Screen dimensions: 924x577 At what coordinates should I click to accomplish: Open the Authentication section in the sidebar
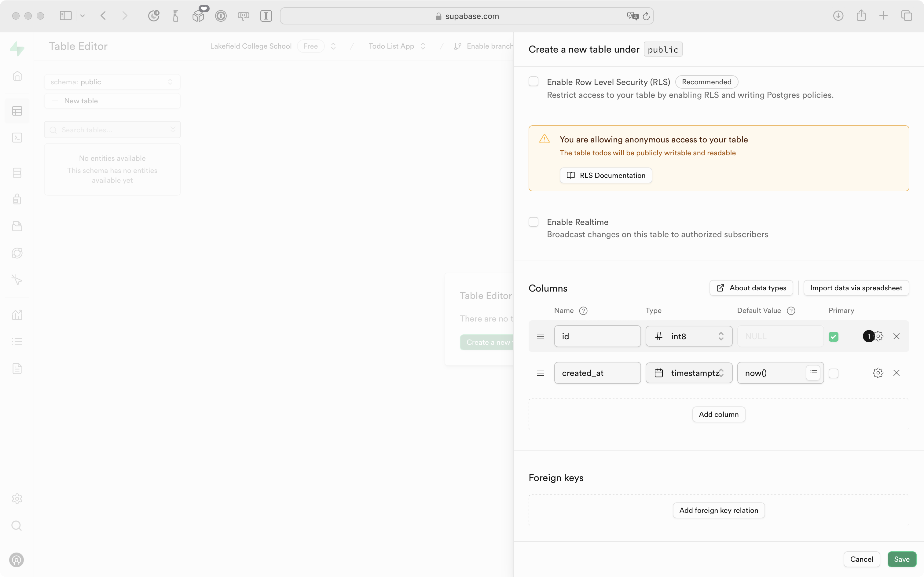click(x=17, y=199)
